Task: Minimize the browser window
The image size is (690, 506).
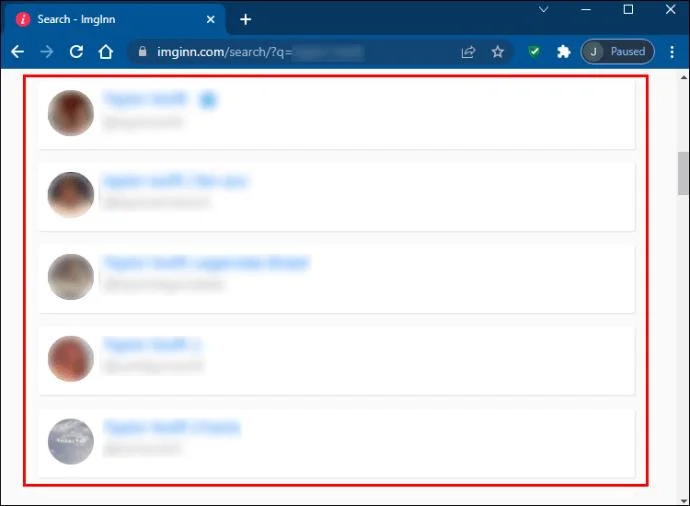Action: [x=586, y=9]
